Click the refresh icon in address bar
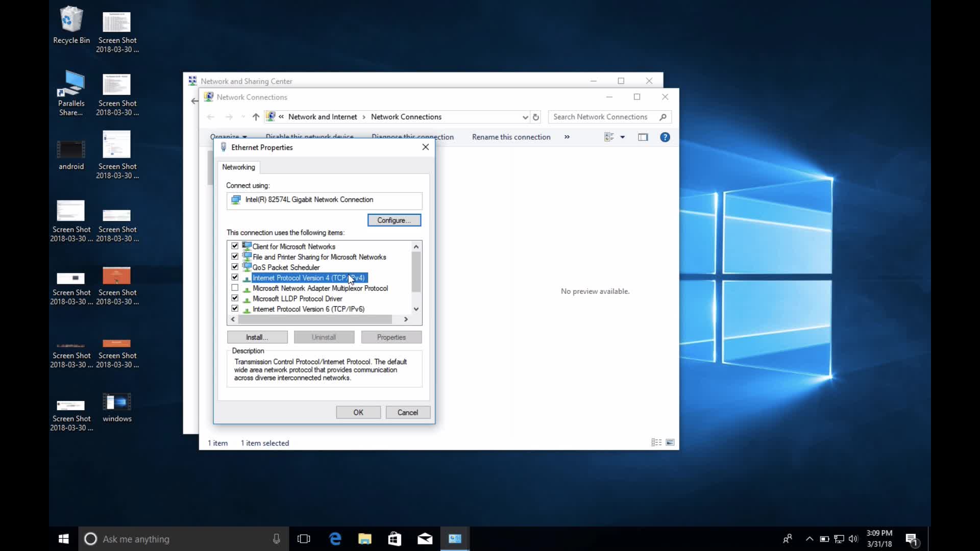The width and height of the screenshot is (980, 551). tap(535, 117)
